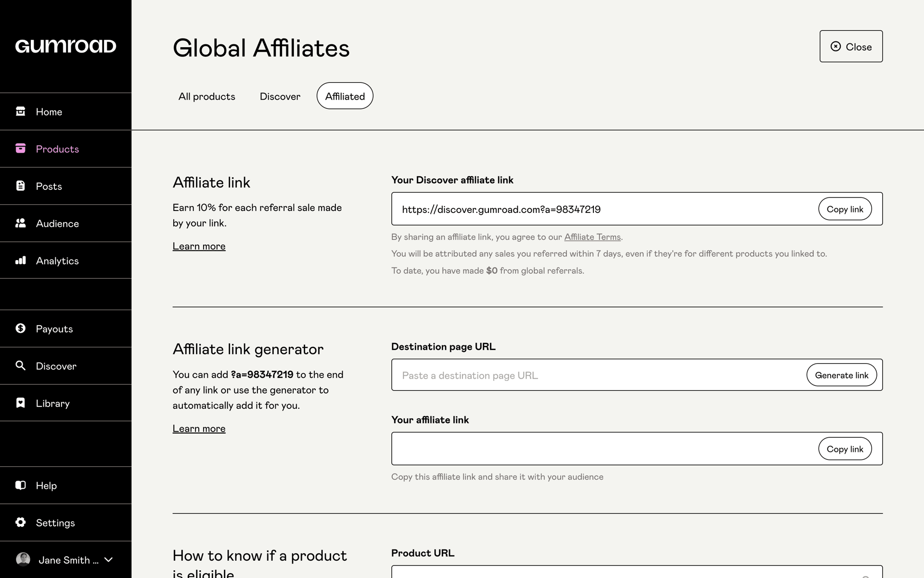The height and width of the screenshot is (578, 924).
Task: Copy the Discover affiliate link
Action: [845, 209]
